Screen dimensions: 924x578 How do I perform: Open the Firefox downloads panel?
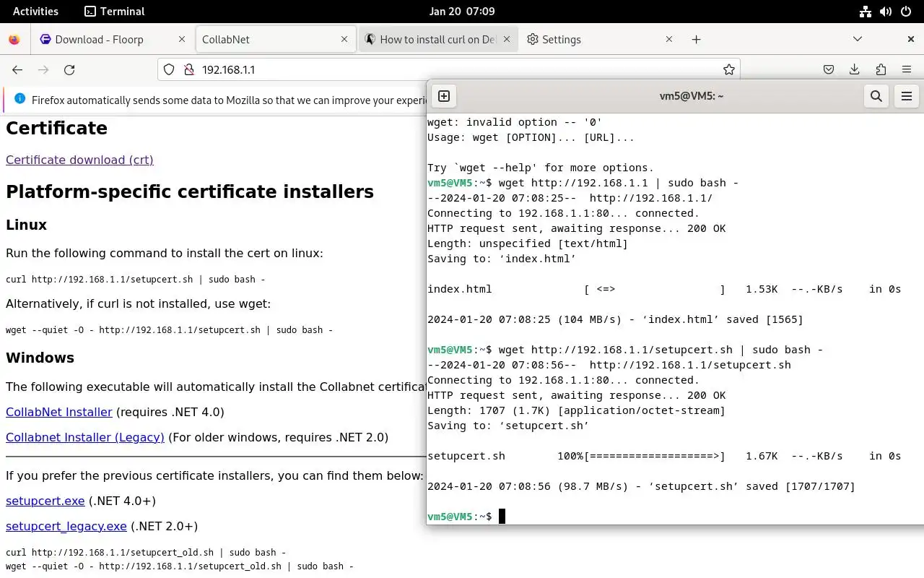[855, 69]
